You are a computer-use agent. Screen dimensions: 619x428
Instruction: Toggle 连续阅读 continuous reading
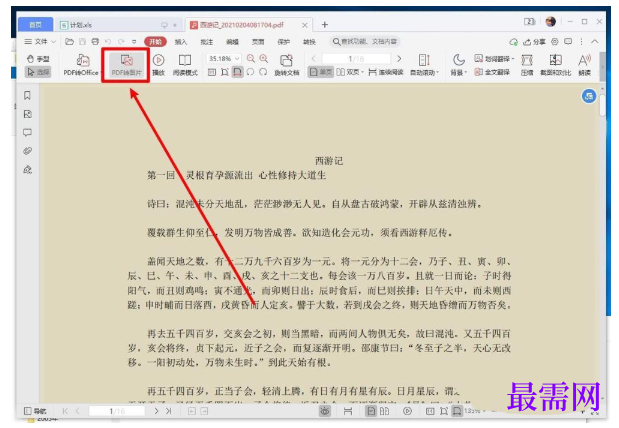386,72
